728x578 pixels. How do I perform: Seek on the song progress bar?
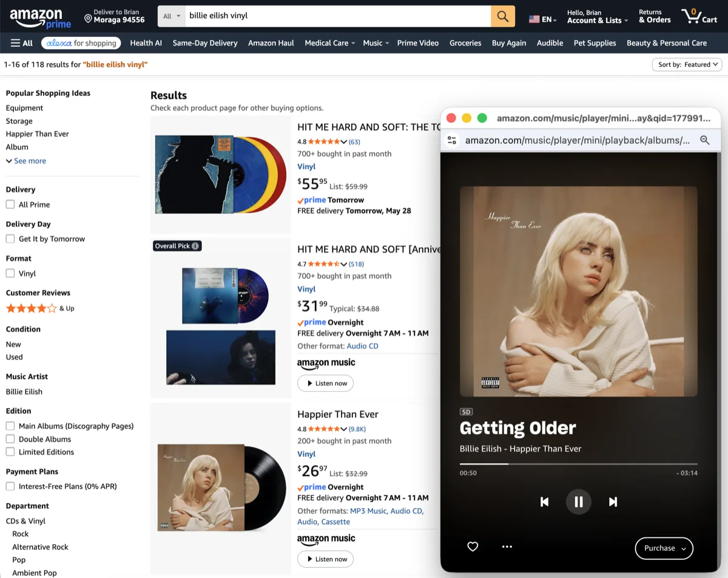tap(578, 464)
